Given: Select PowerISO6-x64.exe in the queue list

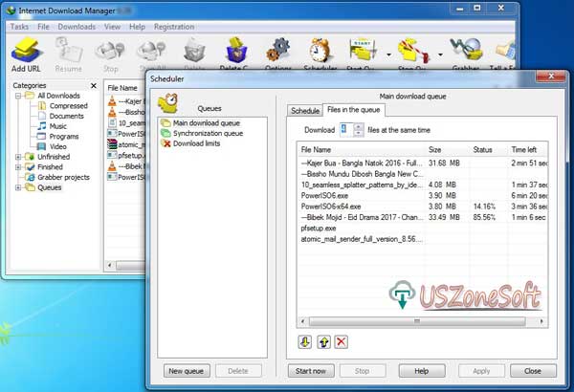Looking at the screenshot, I should [x=423, y=207].
